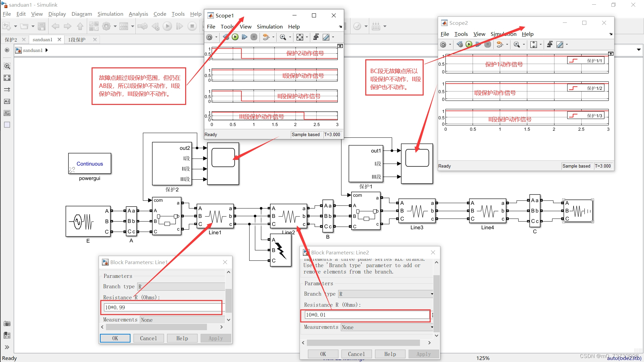Screen dimensions: 644x362
Task: Click OK in the Line1 parameters dialog
Action: (115, 338)
